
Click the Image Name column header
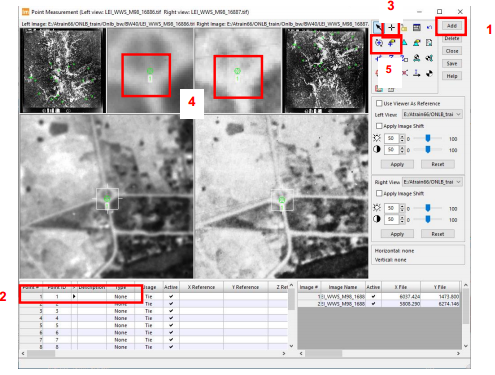343,287
